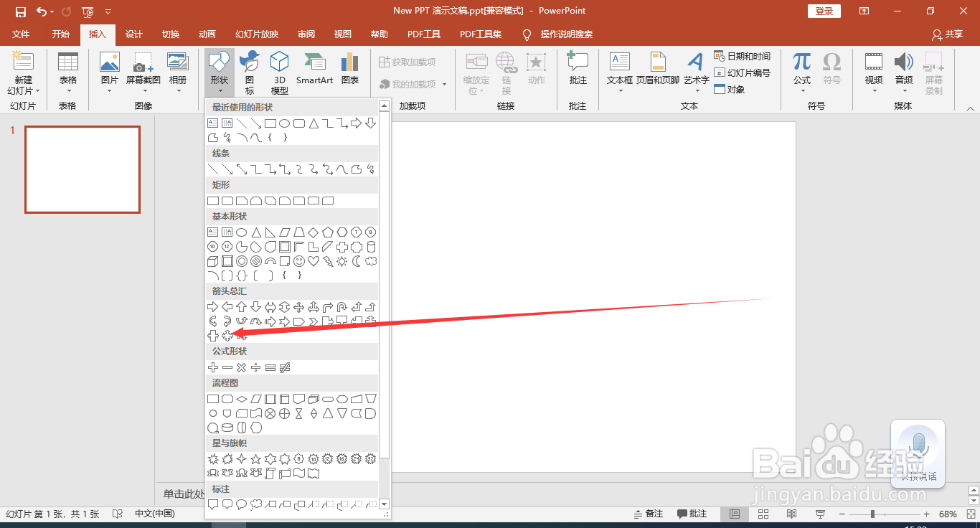Start slideshow from status bar button
This screenshot has width=980, height=528.
pos(821,514)
